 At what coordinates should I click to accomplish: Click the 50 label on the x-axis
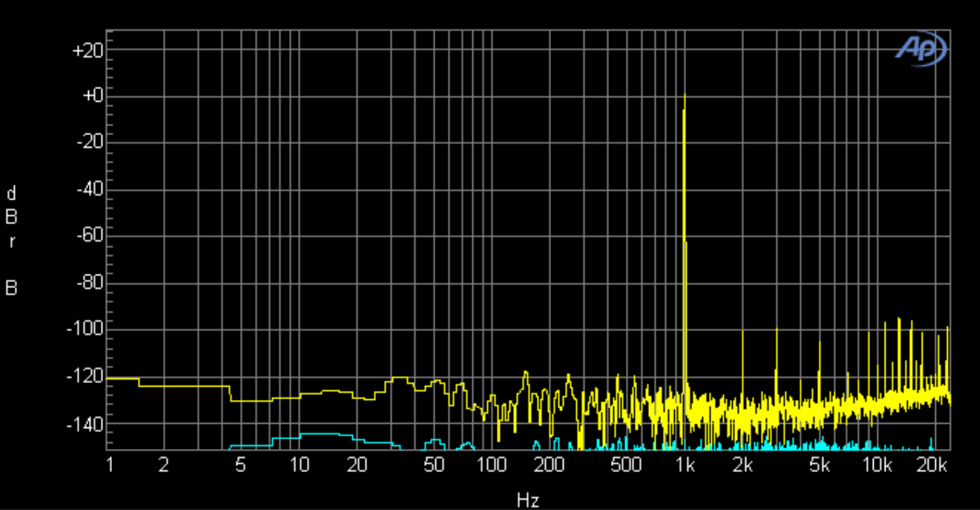coord(434,466)
